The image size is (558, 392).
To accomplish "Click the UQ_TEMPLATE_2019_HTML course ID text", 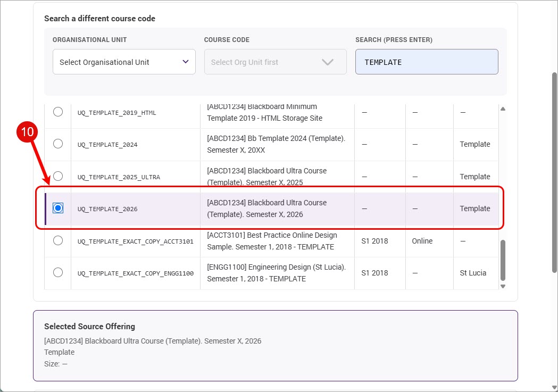I will point(116,113).
